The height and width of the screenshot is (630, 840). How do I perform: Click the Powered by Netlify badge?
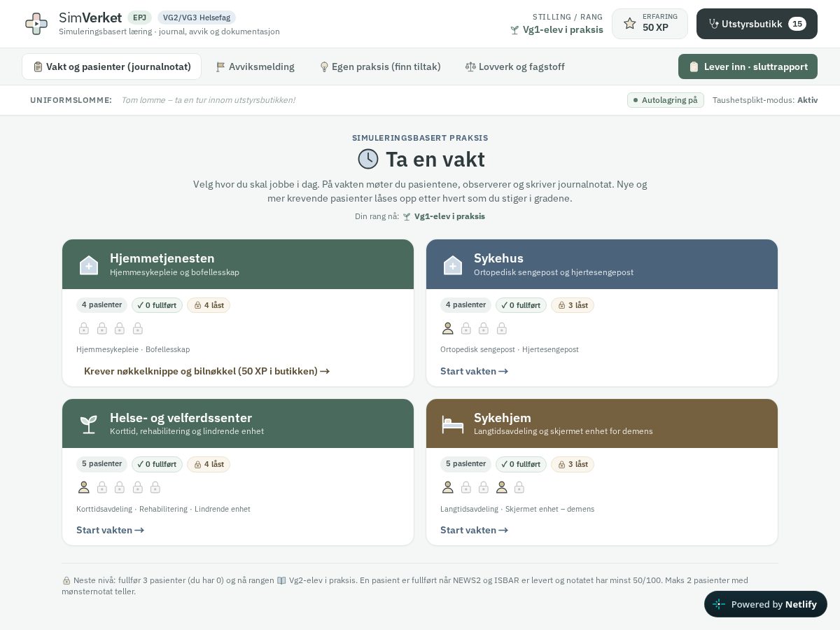tap(766, 604)
